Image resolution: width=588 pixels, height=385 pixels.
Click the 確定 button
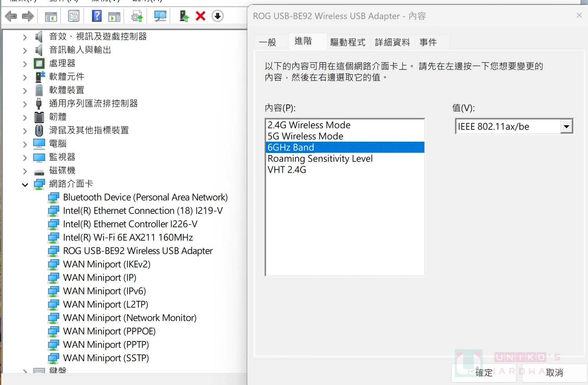coord(484,372)
